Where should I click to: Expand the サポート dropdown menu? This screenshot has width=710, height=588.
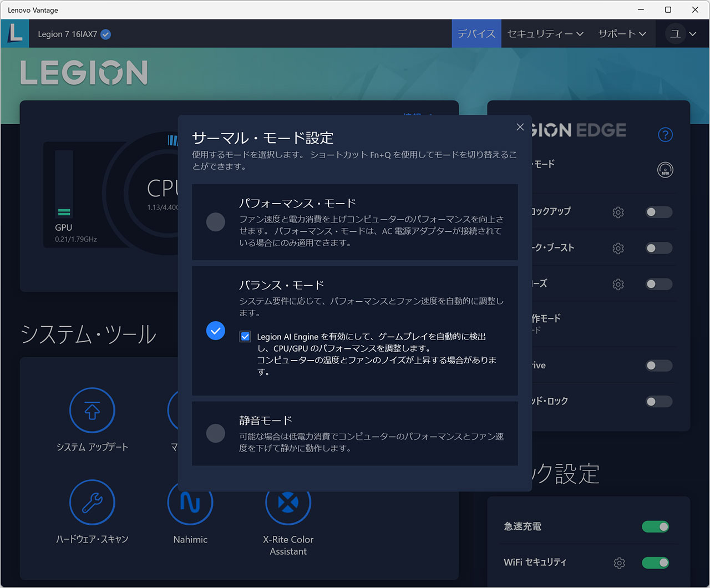(622, 34)
